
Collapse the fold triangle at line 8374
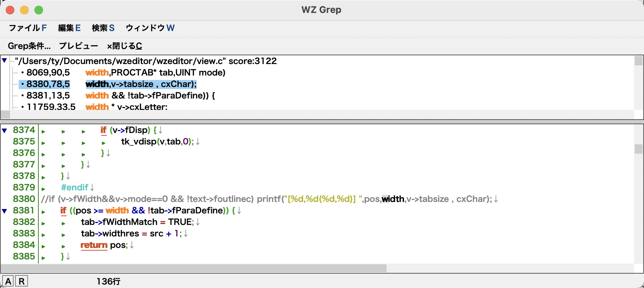click(x=4, y=130)
